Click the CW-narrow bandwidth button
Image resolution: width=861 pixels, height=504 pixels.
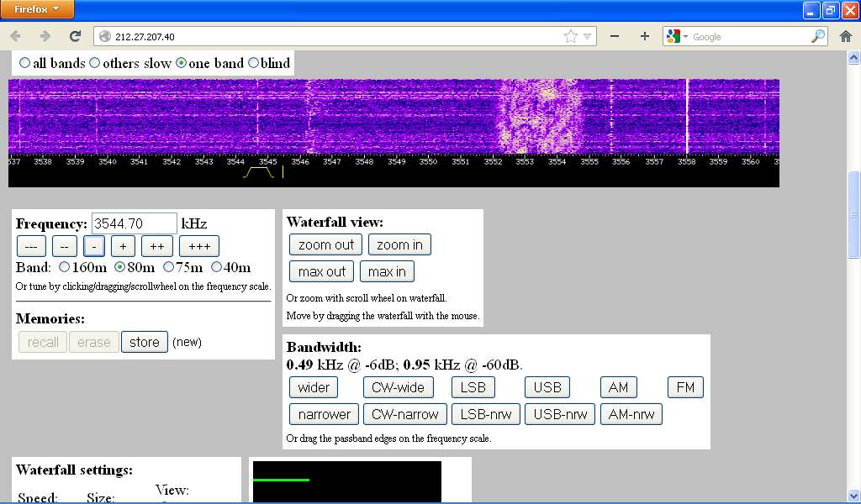pos(405,414)
